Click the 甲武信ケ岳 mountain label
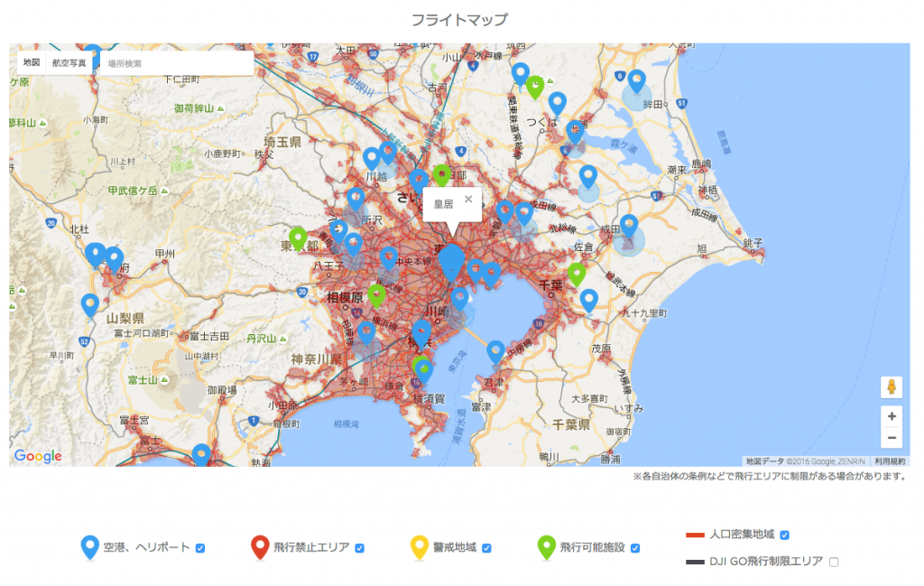The width and height of the screenshot is (924, 586). tap(133, 191)
